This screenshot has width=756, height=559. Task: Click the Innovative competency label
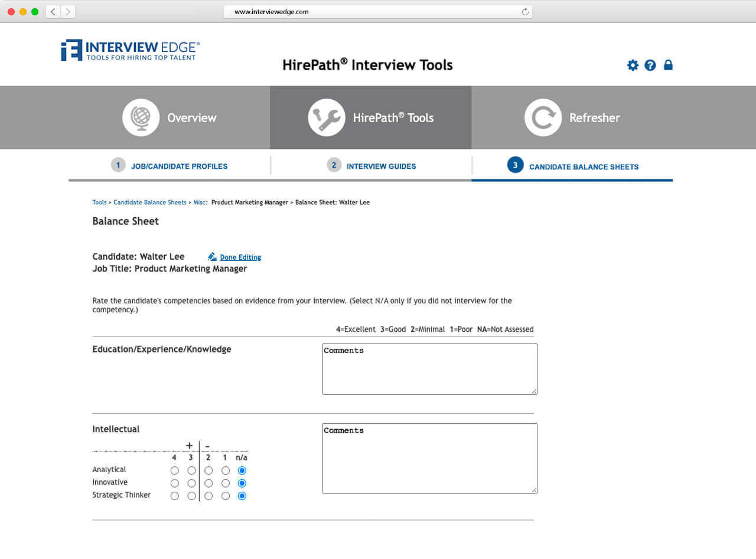pyautogui.click(x=110, y=482)
